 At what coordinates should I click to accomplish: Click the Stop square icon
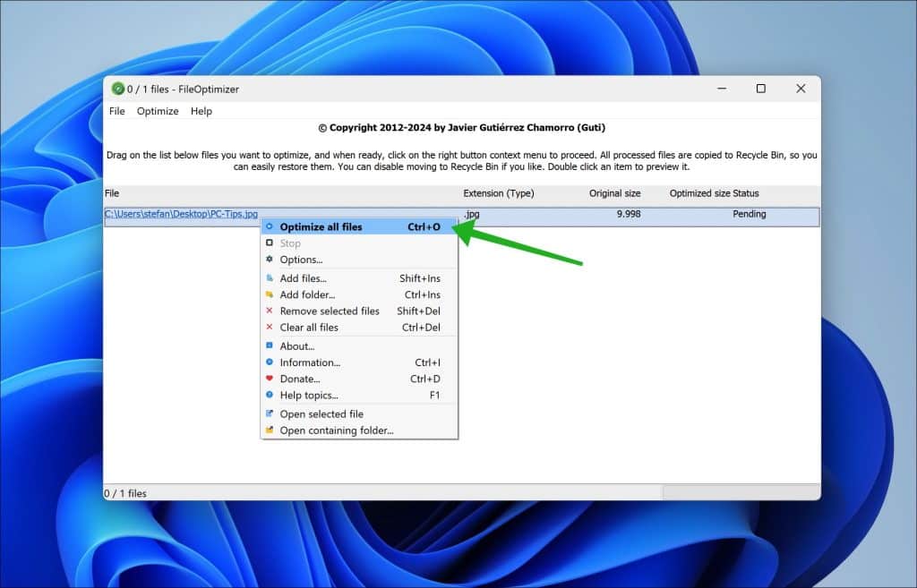tap(269, 243)
